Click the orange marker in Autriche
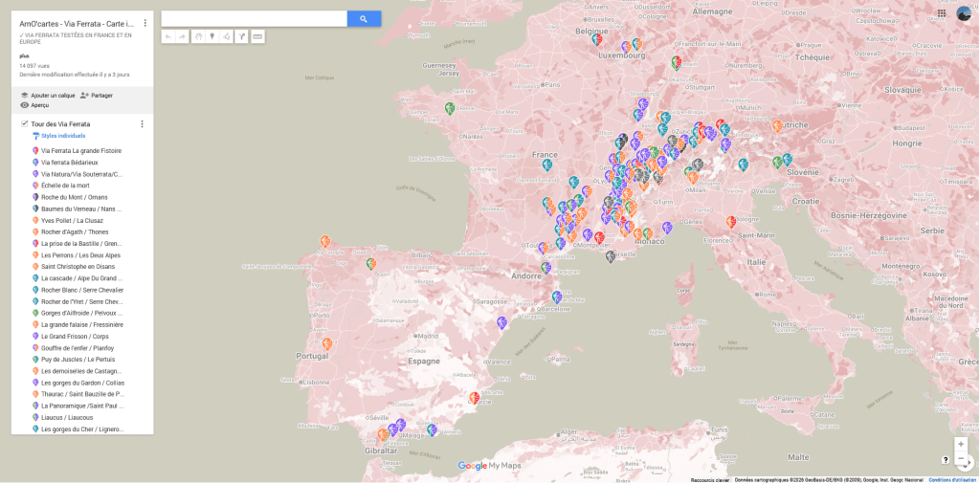This screenshot has height=483, width=980. pyautogui.click(x=777, y=125)
